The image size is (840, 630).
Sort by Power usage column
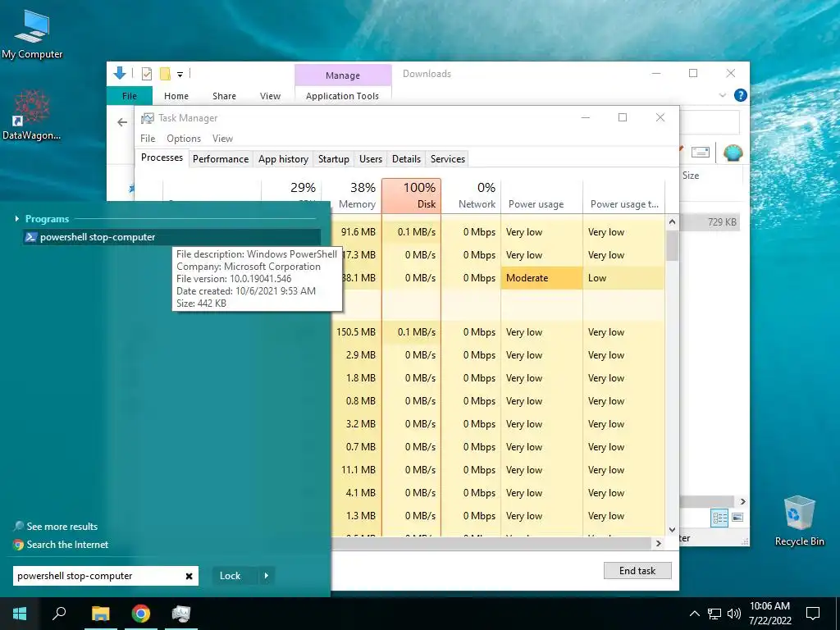click(541, 195)
